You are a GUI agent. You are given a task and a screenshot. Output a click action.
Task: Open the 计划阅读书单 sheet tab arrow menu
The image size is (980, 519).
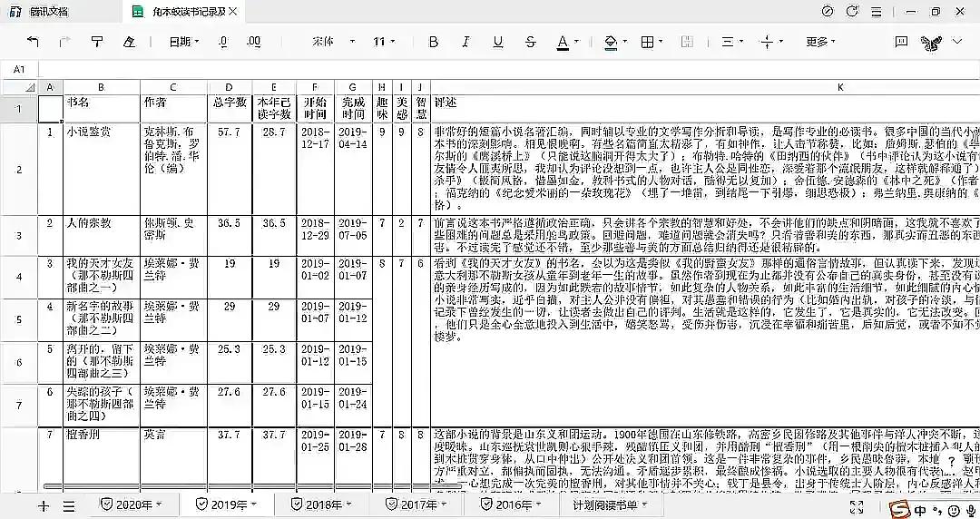click(x=644, y=504)
